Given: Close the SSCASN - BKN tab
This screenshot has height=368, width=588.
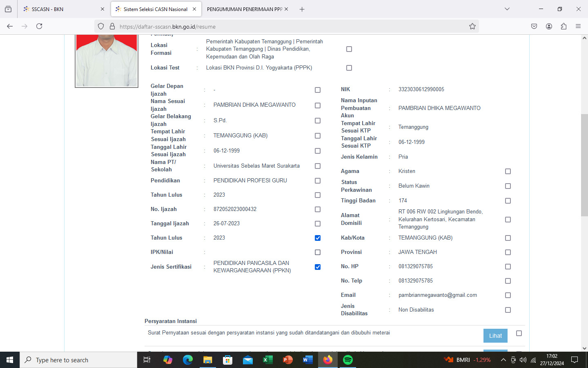Looking at the screenshot, I should (x=102, y=9).
